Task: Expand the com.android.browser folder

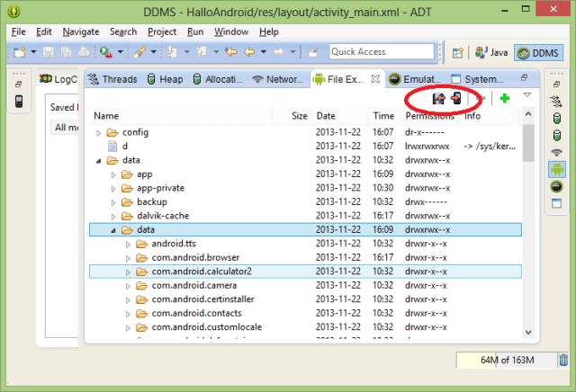Action: click(128, 258)
